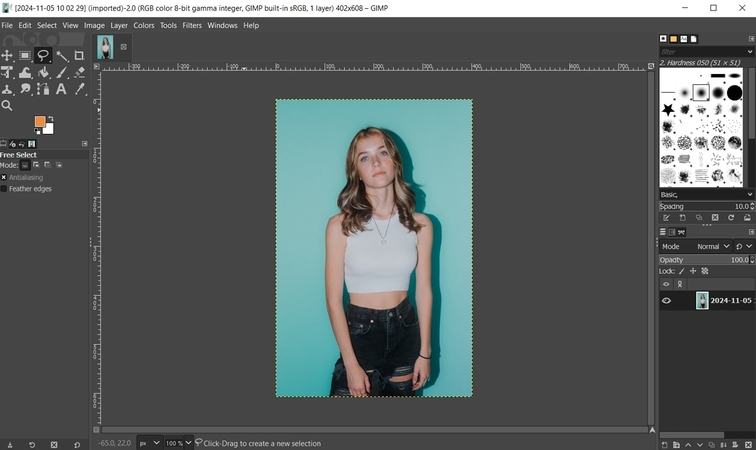Refresh the brushes list
This screenshot has width=756, height=450.
(731, 218)
